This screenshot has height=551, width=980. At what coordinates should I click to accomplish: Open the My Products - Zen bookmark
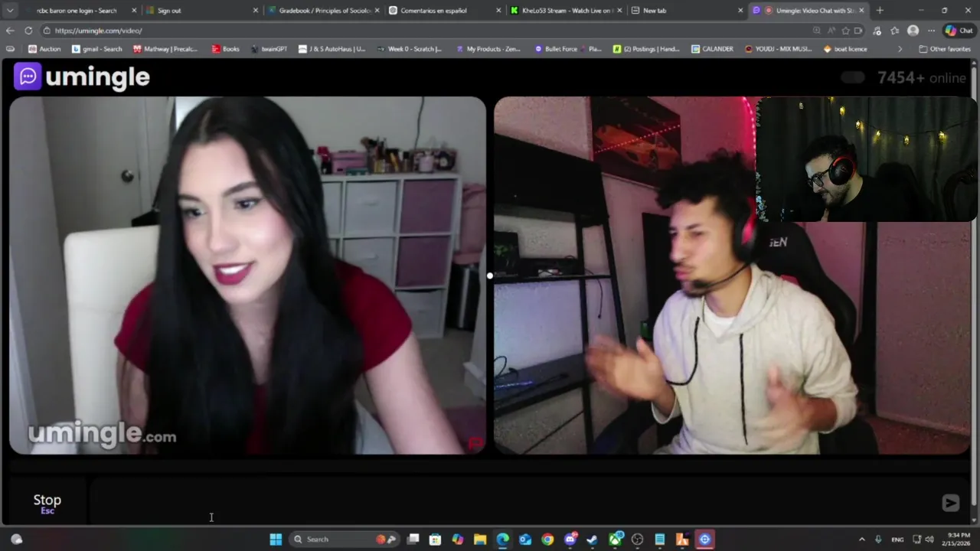[x=488, y=49]
